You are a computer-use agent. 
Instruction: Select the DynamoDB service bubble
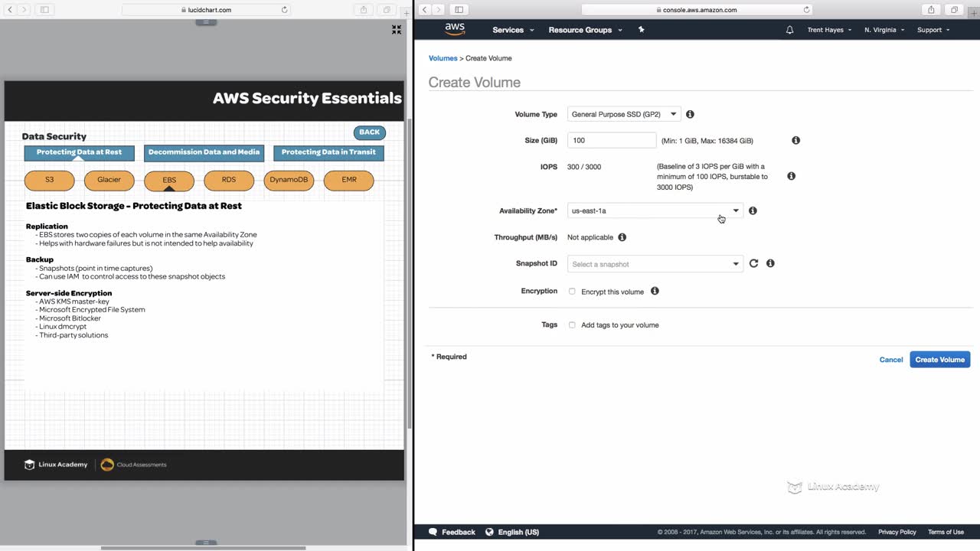(289, 180)
